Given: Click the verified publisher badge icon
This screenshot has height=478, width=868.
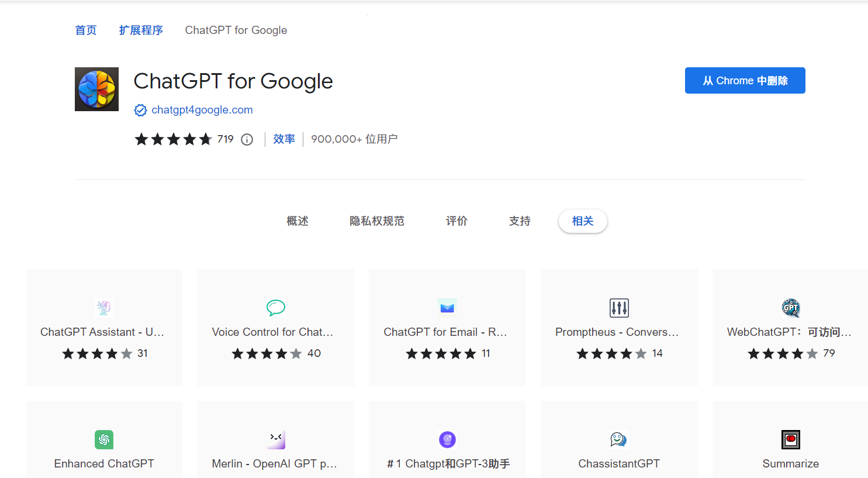Looking at the screenshot, I should click(x=140, y=110).
